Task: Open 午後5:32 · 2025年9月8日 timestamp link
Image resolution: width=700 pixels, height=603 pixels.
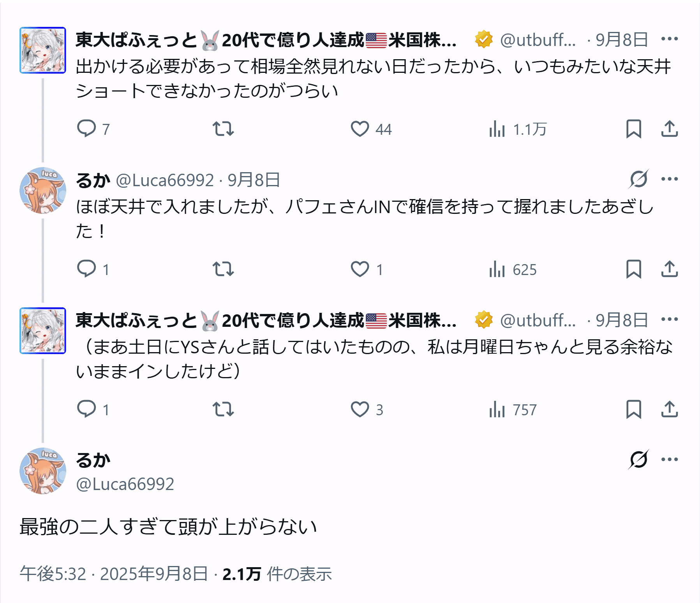Action: pyautogui.click(x=114, y=574)
